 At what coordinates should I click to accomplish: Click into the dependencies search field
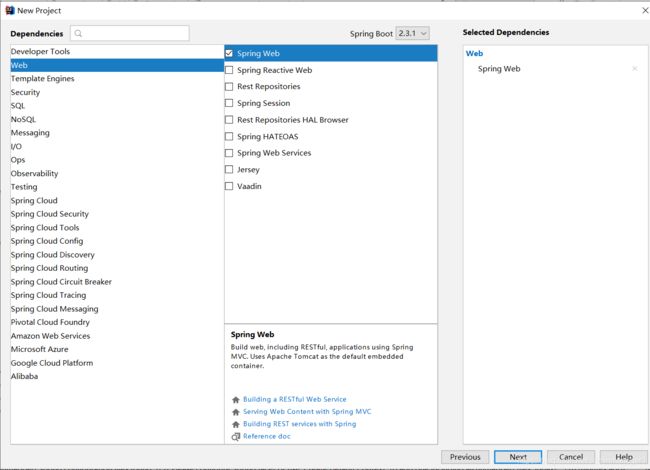(x=135, y=33)
